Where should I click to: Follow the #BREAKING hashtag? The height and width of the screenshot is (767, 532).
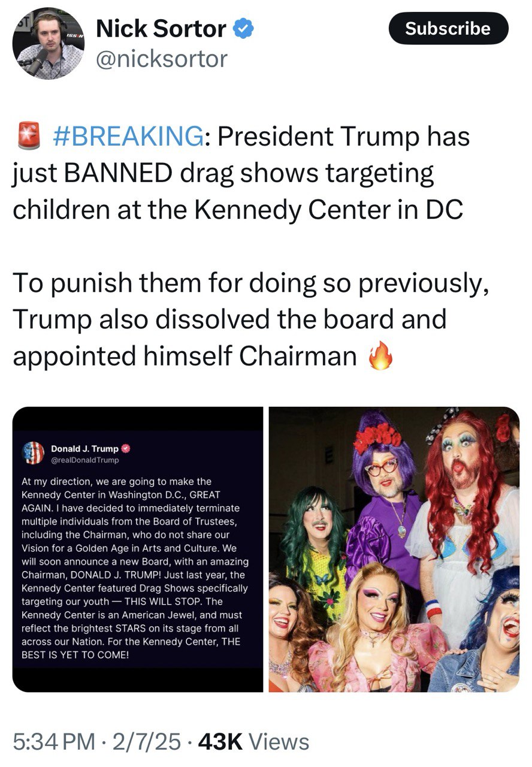[x=128, y=137]
